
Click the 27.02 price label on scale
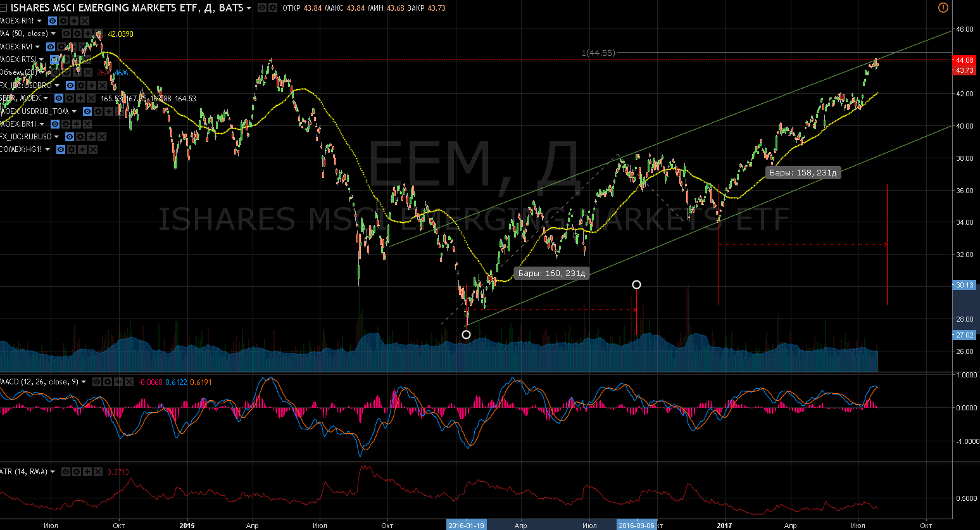click(965, 335)
